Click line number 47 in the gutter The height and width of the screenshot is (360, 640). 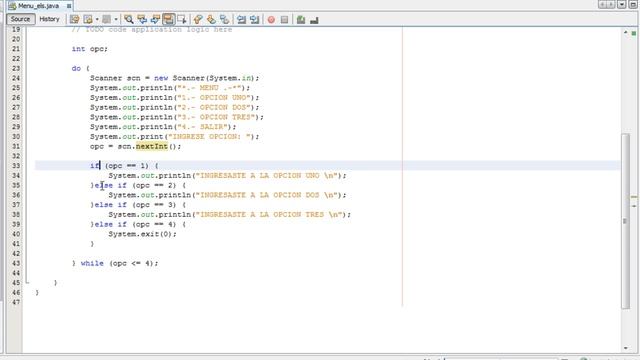click(16, 302)
